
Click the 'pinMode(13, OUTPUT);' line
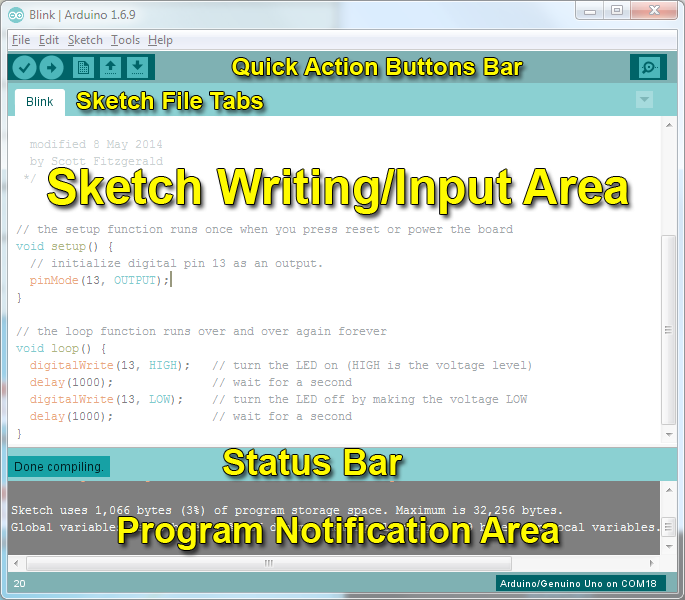pyautogui.click(x=99, y=281)
